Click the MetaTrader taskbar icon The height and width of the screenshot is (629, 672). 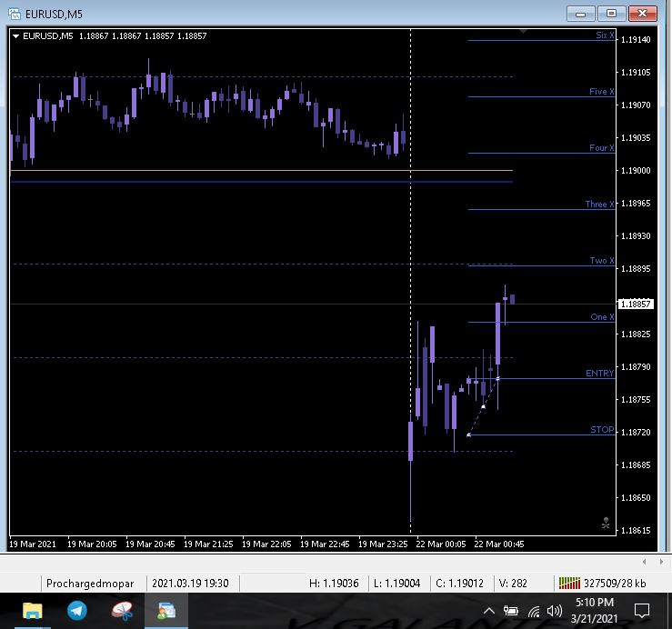click(x=166, y=611)
